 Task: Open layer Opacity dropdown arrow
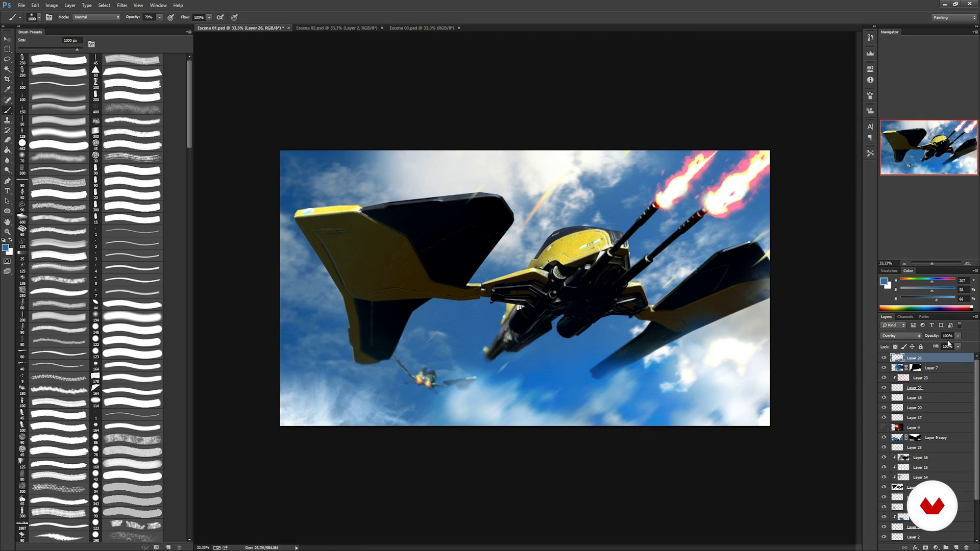pyautogui.click(x=958, y=336)
